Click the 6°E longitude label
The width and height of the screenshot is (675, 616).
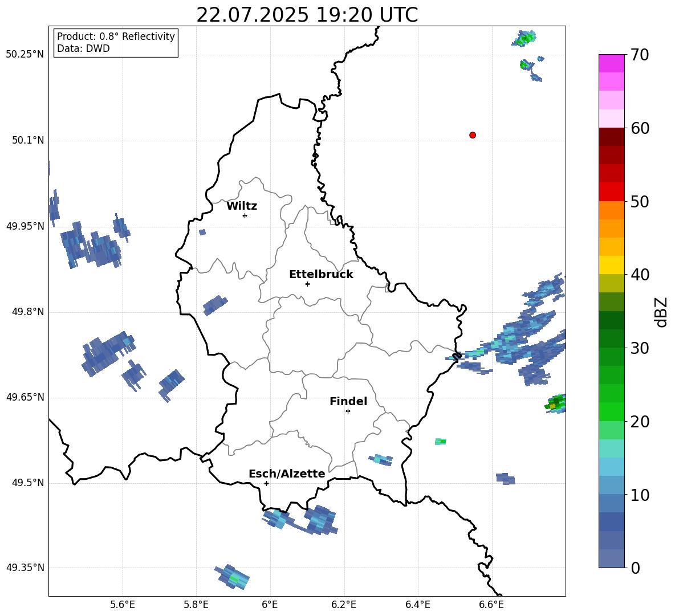pyautogui.click(x=270, y=605)
